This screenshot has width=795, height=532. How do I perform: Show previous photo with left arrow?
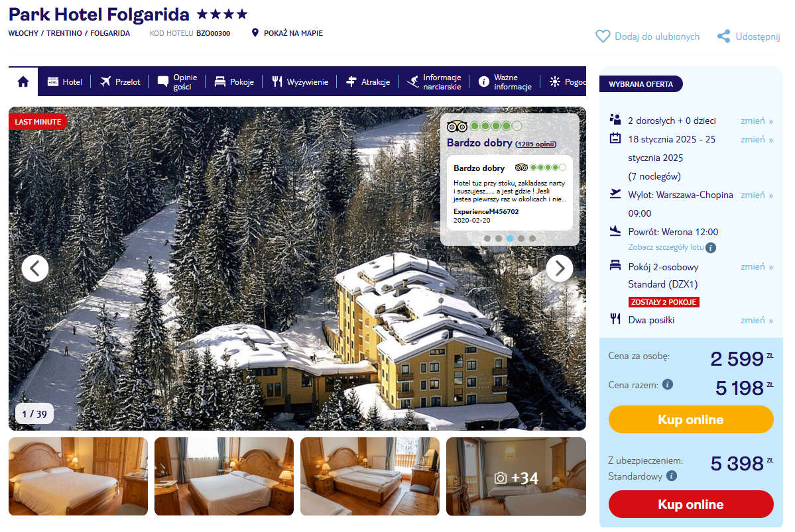35,268
